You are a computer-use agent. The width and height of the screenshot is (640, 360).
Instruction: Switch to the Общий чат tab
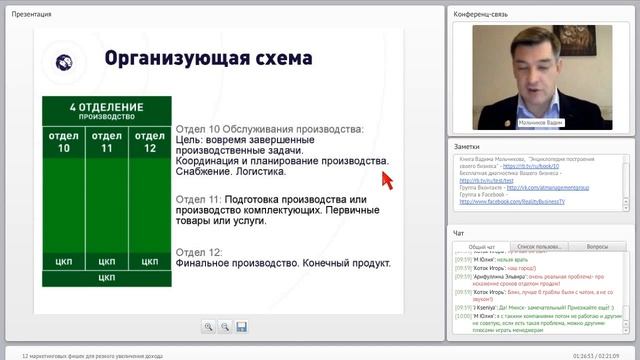482,247
